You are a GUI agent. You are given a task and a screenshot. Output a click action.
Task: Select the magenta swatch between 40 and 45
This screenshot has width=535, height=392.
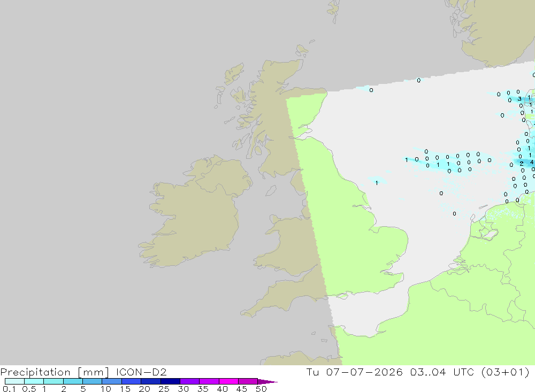pos(228,381)
